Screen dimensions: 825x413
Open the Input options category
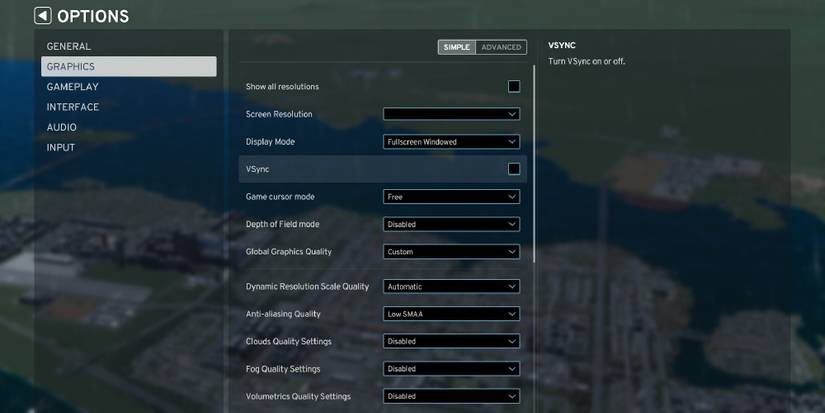click(61, 147)
